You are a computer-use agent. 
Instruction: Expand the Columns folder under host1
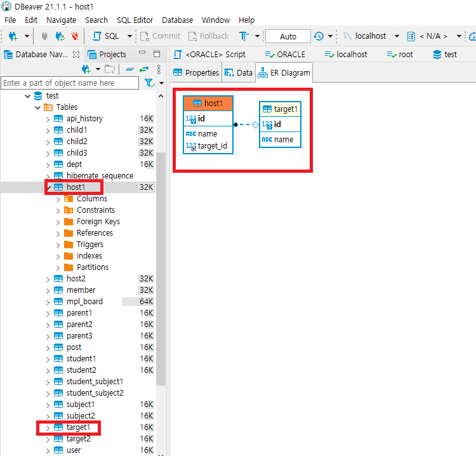tap(58, 199)
